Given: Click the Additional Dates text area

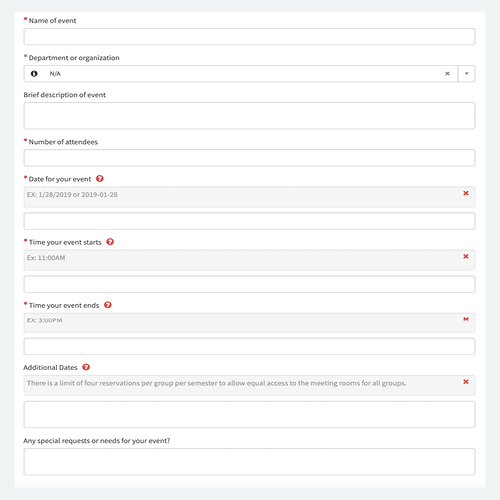Looking at the screenshot, I should point(249,414).
